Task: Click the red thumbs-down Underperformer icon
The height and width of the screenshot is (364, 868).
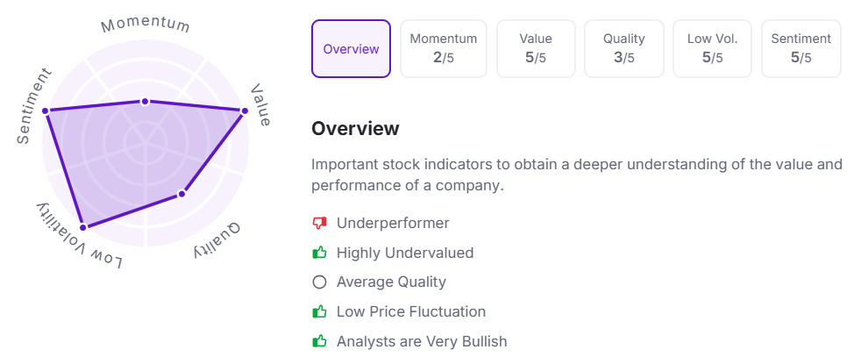Action: (x=319, y=224)
